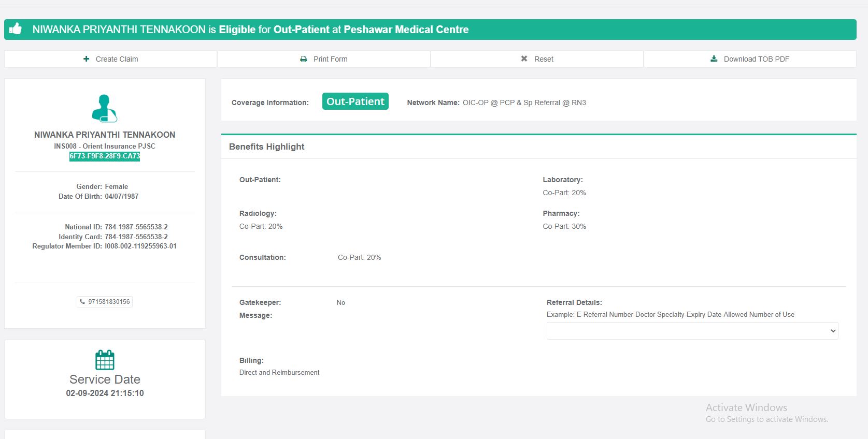Screen dimensions: 868x439
Task: Click the patient name NIWANKA PRIYANTHI TENNAKOON in card
Action: (105, 135)
